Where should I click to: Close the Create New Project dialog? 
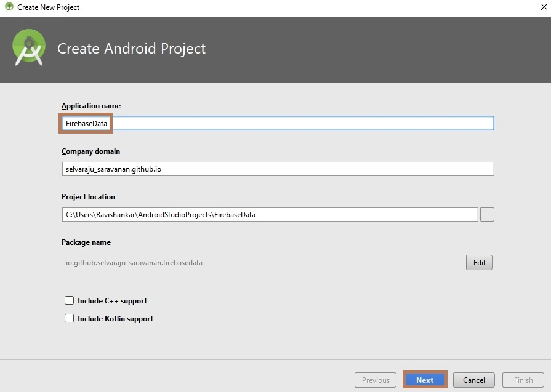click(544, 7)
